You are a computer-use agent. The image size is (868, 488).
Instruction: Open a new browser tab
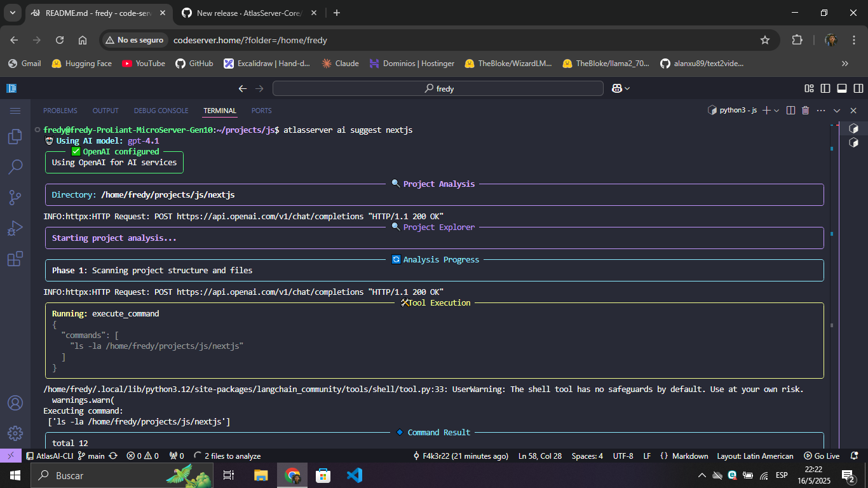click(337, 13)
